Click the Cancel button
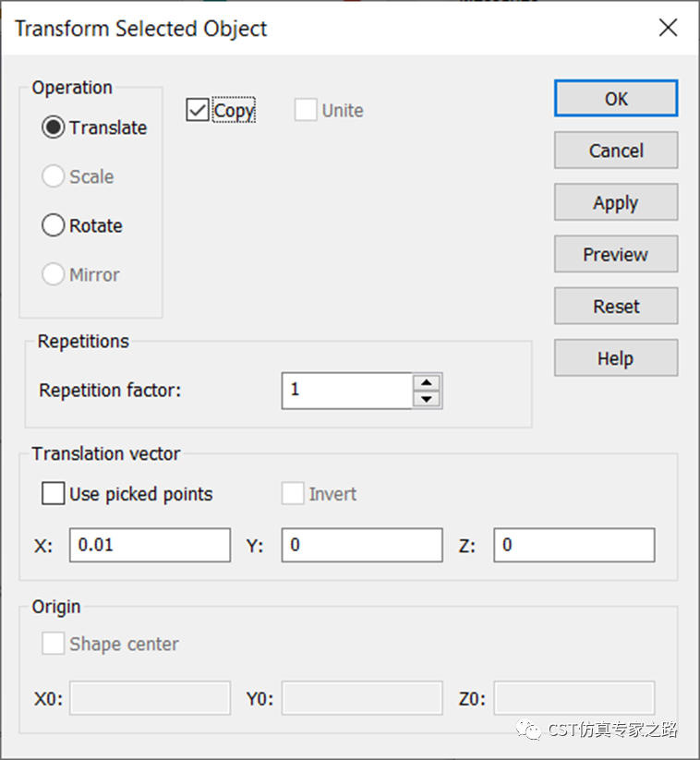 [x=616, y=151]
